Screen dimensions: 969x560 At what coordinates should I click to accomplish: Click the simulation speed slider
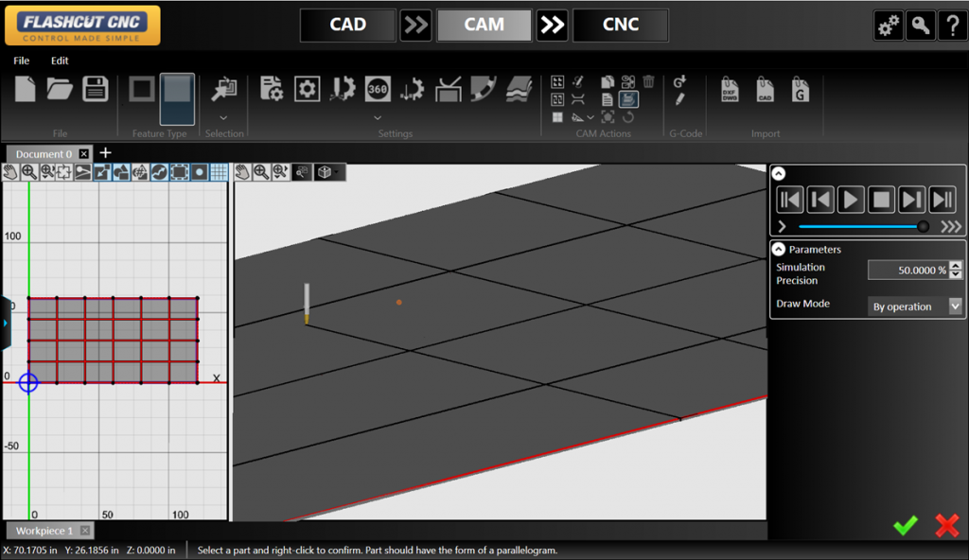(x=861, y=226)
